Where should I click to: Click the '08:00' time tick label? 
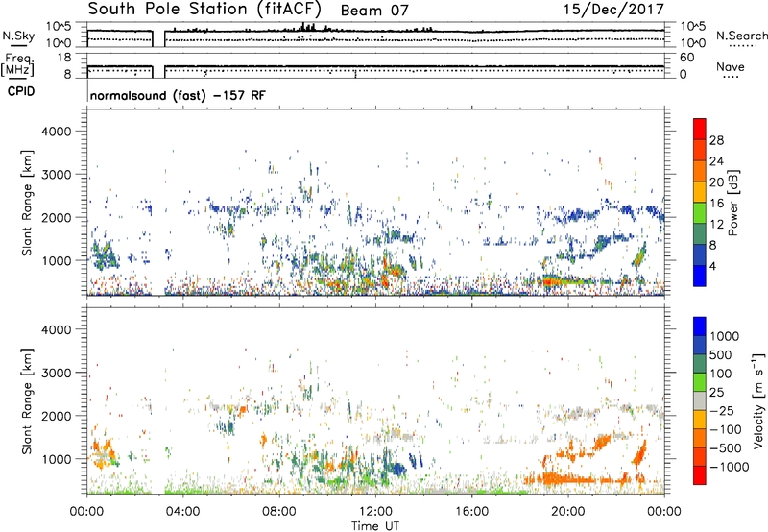279,512
